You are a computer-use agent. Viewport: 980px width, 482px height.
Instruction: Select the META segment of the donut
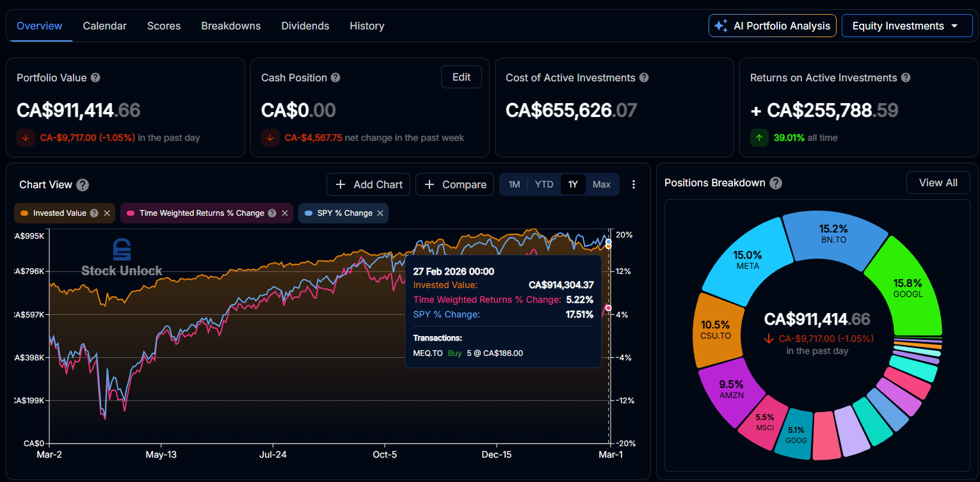coord(748,259)
